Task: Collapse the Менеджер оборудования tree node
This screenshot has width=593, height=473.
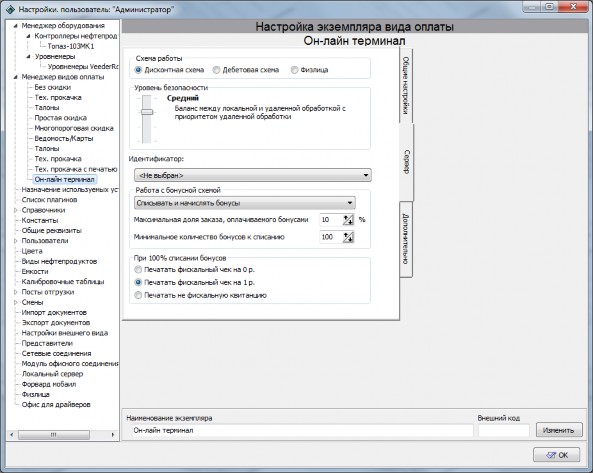Action: (x=16, y=26)
